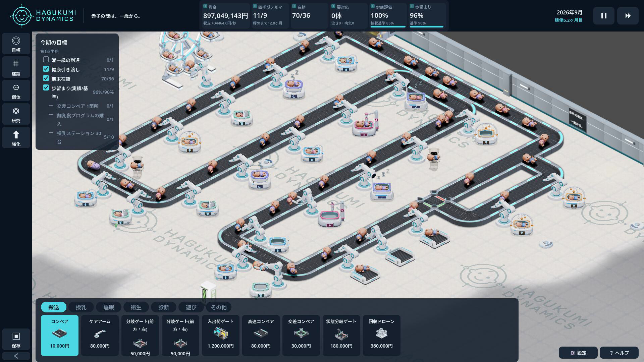The image size is (644, 362).
Task: Click the red-green conveyor crossing gate
Action: point(434,199)
